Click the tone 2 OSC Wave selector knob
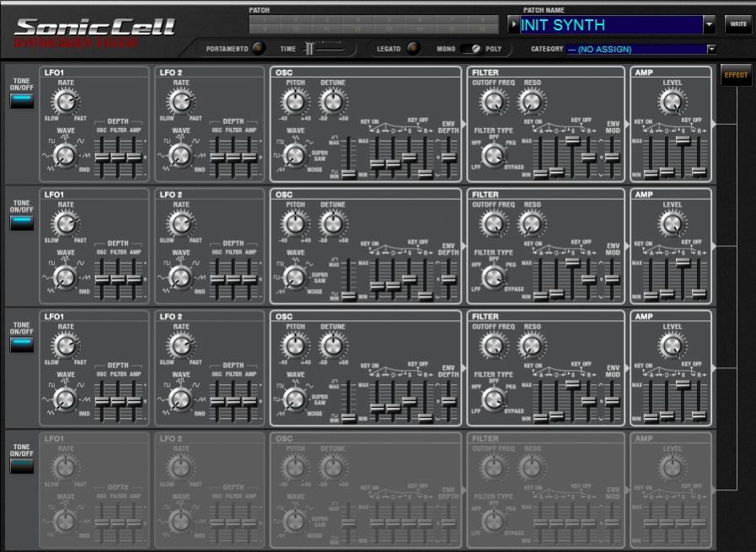This screenshot has height=552, width=756. click(295, 277)
